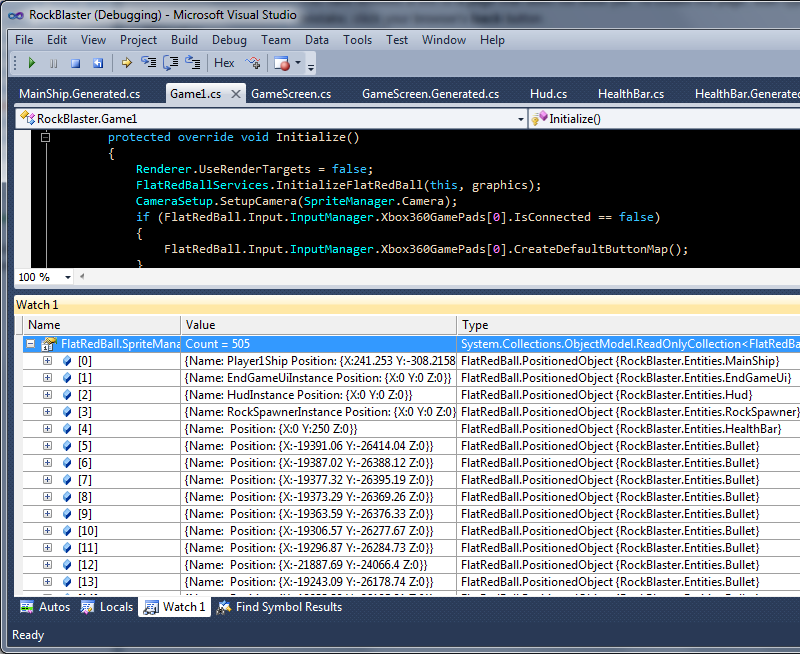Click the blue diamond icon for [10]
800x654 pixels.
67,531
